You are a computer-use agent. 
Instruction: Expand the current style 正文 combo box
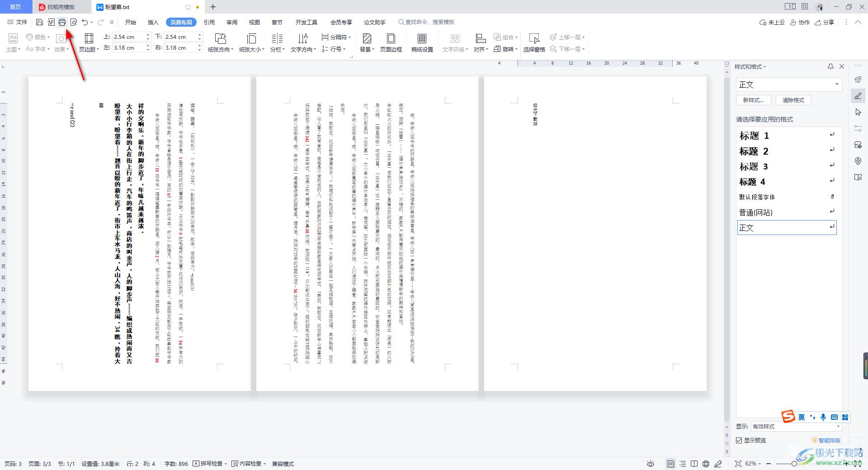(x=837, y=85)
